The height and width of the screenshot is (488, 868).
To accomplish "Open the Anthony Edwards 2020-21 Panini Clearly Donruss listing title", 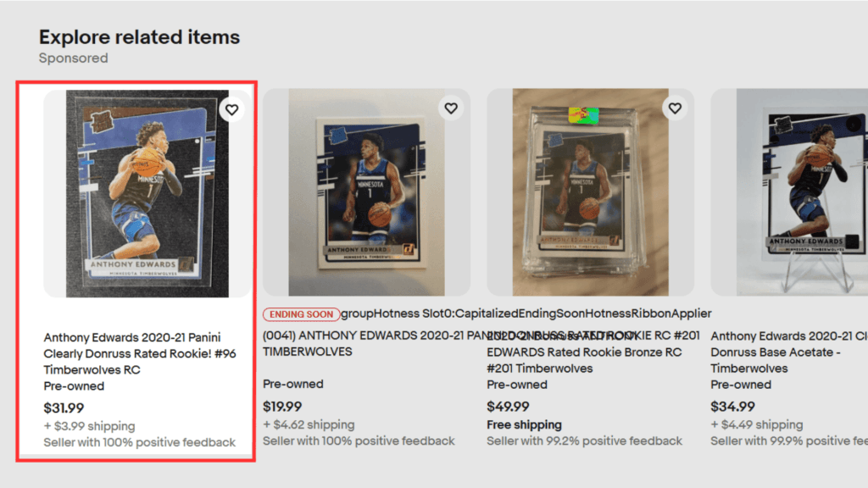I will (x=140, y=353).
